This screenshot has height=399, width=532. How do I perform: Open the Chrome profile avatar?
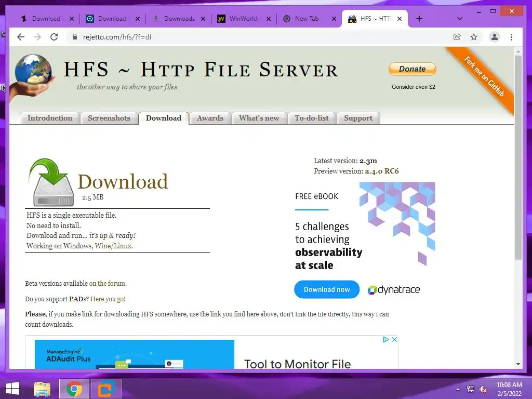[x=495, y=37]
